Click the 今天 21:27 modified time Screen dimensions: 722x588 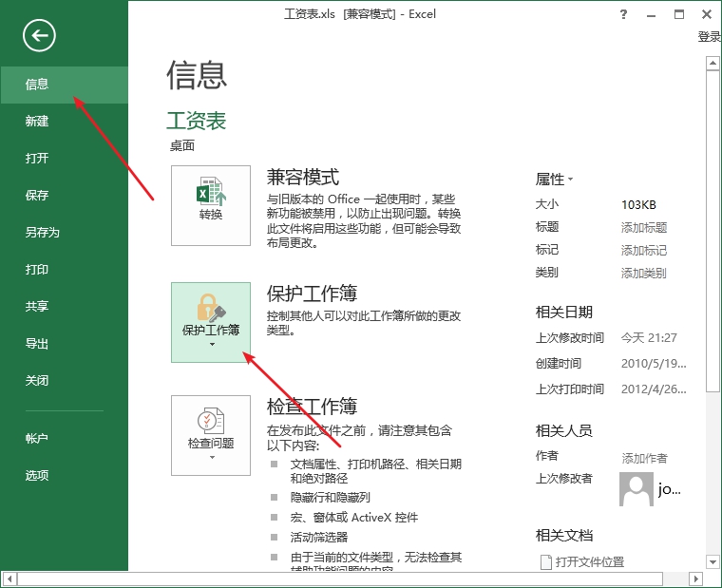[x=649, y=338]
